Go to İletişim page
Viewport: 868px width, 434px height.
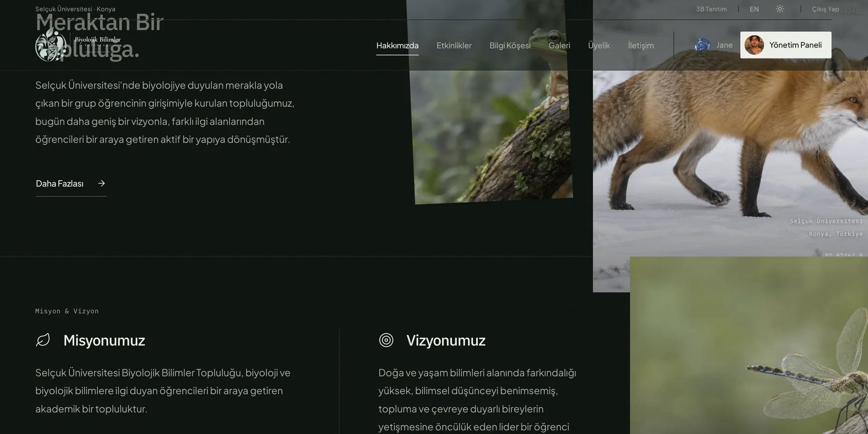(641, 46)
